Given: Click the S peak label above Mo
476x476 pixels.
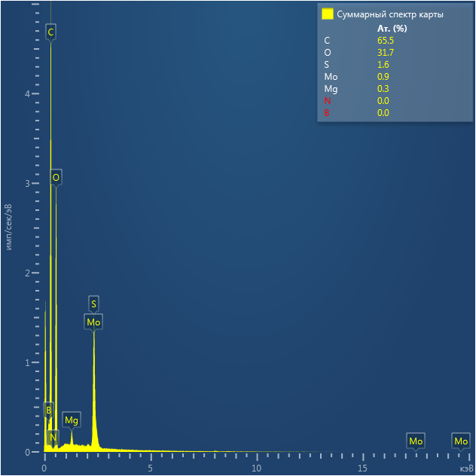Looking at the screenshot, I should tap(93, 304).
